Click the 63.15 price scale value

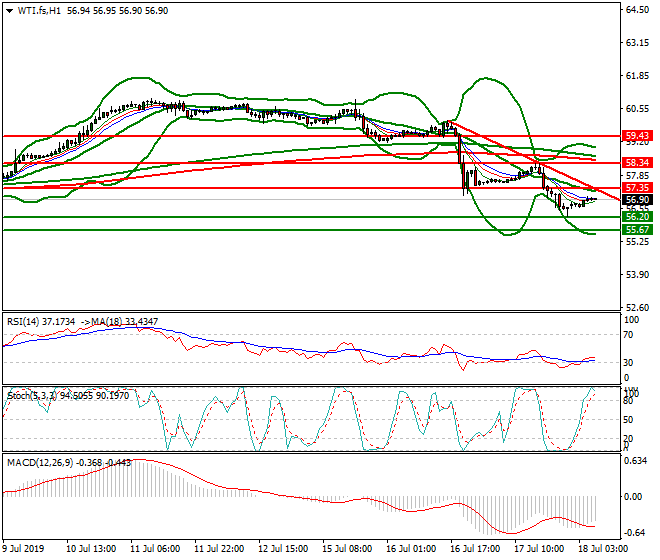click(637, 43)
